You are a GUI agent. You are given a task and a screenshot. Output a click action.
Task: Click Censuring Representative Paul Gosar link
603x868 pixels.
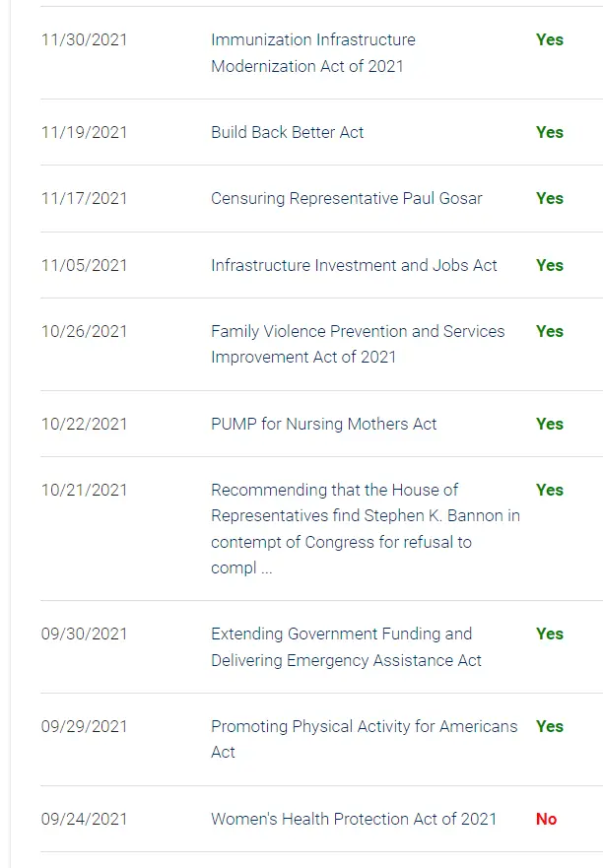click(x=347, y=198)
